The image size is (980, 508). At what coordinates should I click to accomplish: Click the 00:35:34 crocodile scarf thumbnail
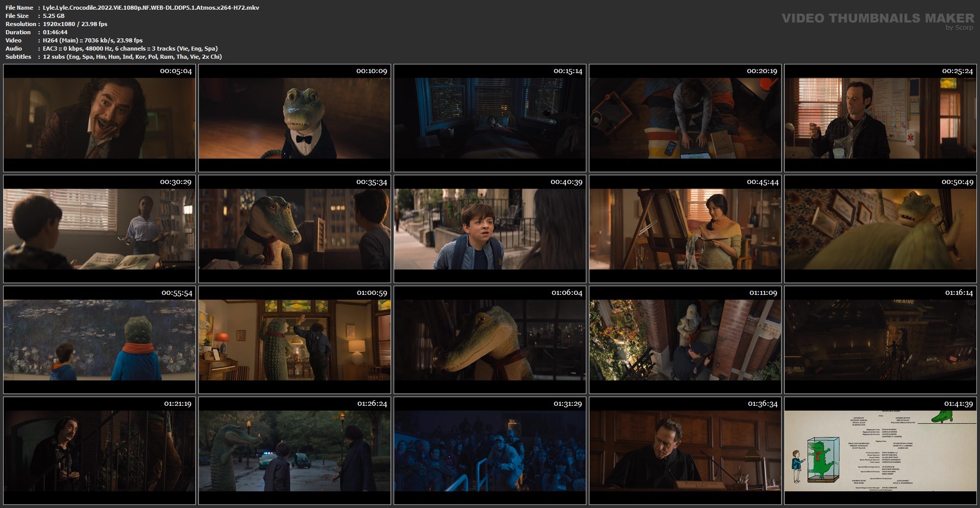tap(294, 229)
